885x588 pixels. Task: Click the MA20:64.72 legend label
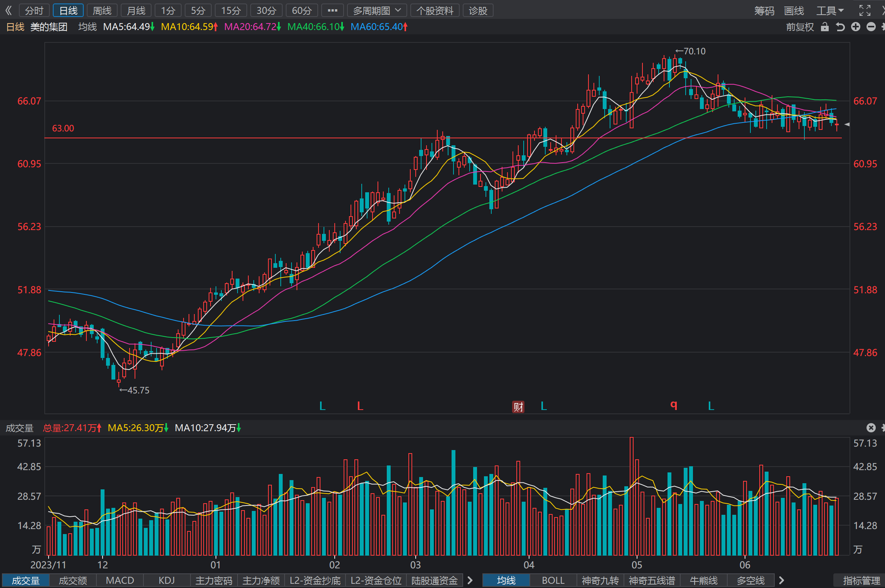pyautogui.click(x=253, y=27)
